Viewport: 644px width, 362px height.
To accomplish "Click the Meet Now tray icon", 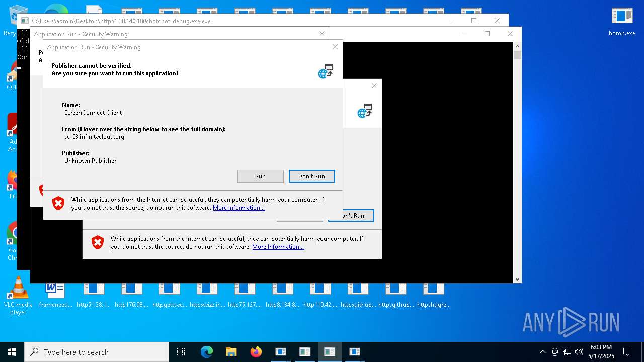I will point(555,352).
